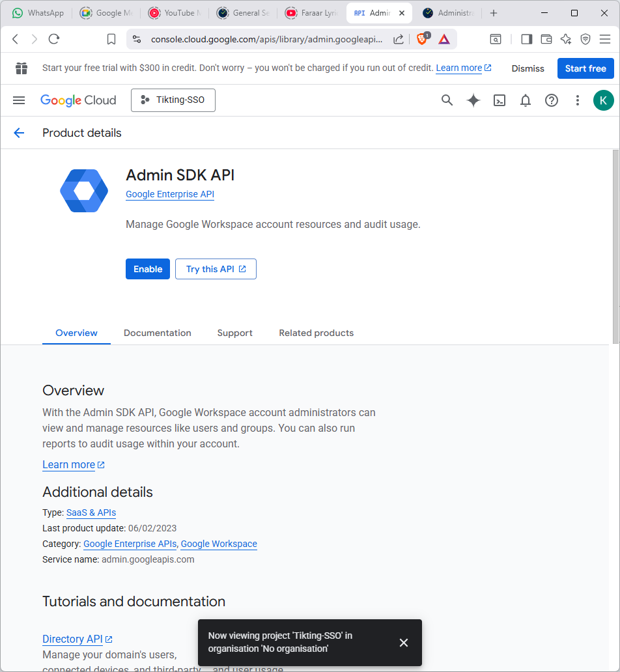Image resolution: width=620 pixels, height=672 pixels.
Task: Click the Search magnifier icon in console header
Action: 447,100
